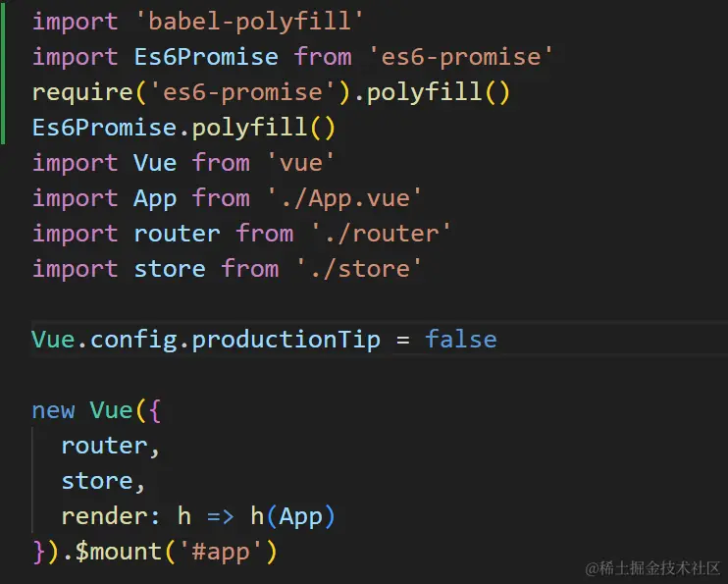Click the './store' string
728x584 pixels.
click(x=359, y=269)
